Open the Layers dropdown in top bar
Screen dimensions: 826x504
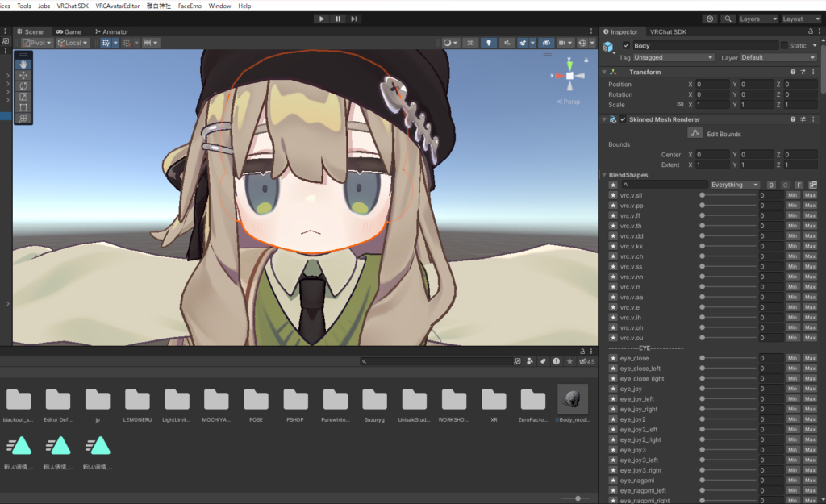(758, 19)
